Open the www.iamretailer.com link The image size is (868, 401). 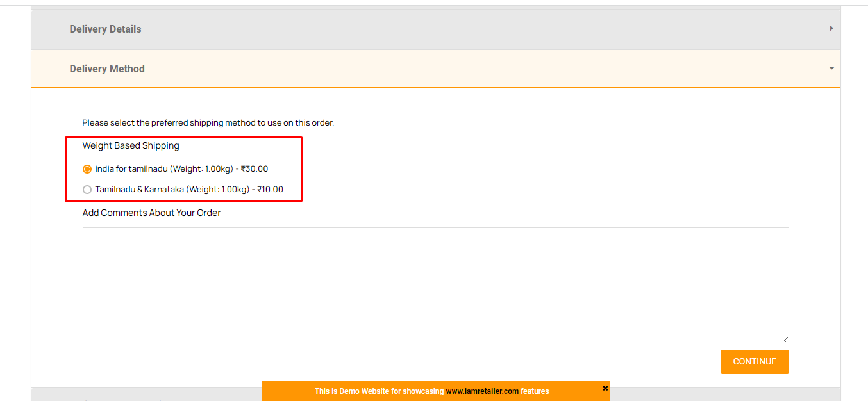click(482, 391)
